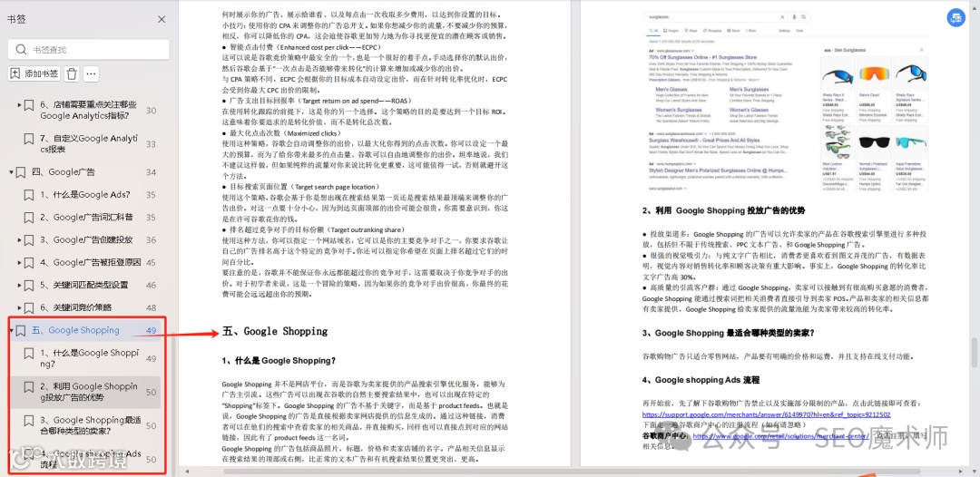Click bookmark icon beside 5、关键词匹配类型设置

(29, 285)
